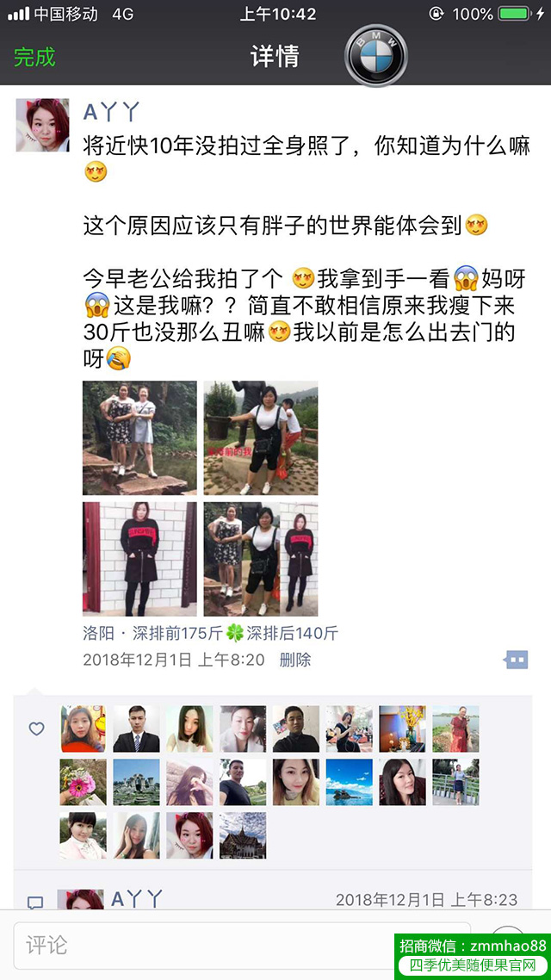Open photo of woman in black overalls
Image resolution: width=551 pixels, height=980 pixels.
(x=261, y=438)
